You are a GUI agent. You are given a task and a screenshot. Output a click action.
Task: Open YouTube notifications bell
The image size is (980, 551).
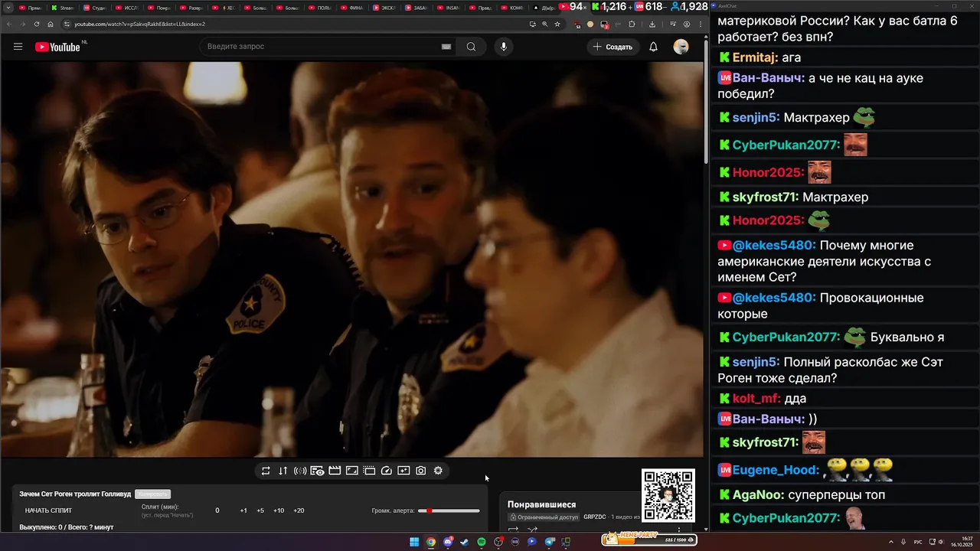653,47
